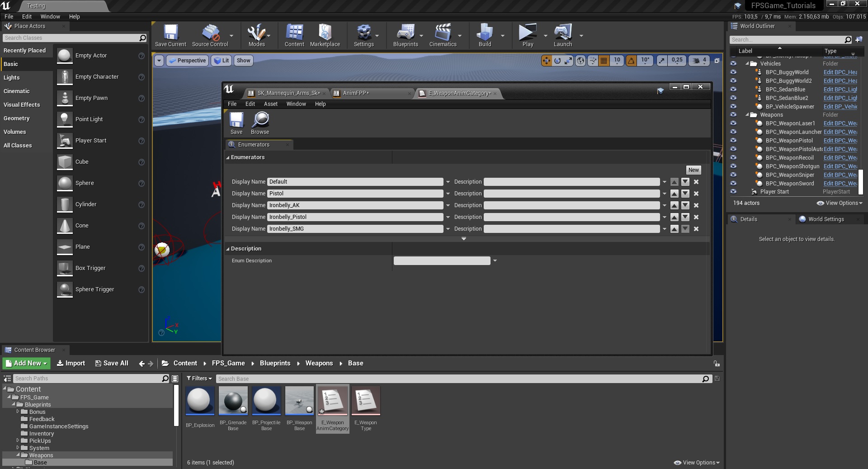
Task: Open the Asset menu in enum editor
Action: click(270, 104)
